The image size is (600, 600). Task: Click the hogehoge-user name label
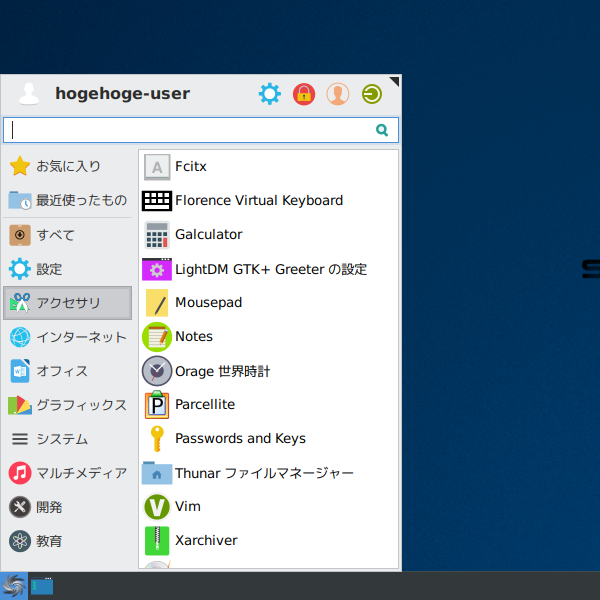click(x=122, y=94)
